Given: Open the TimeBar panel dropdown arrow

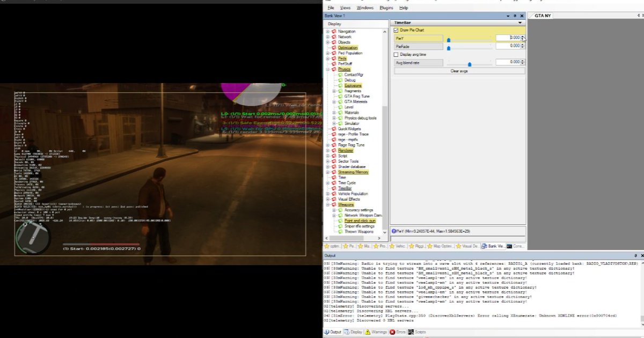Looking at the screenshot, I should (x=519, y=23).
